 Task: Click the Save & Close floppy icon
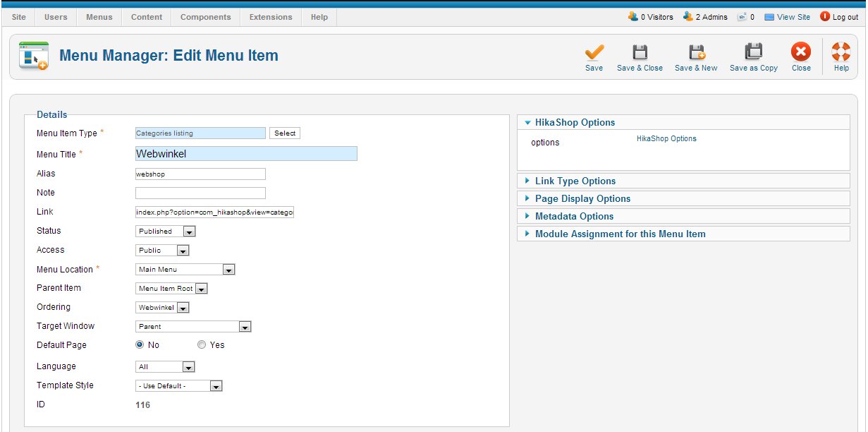coord(640,53)
